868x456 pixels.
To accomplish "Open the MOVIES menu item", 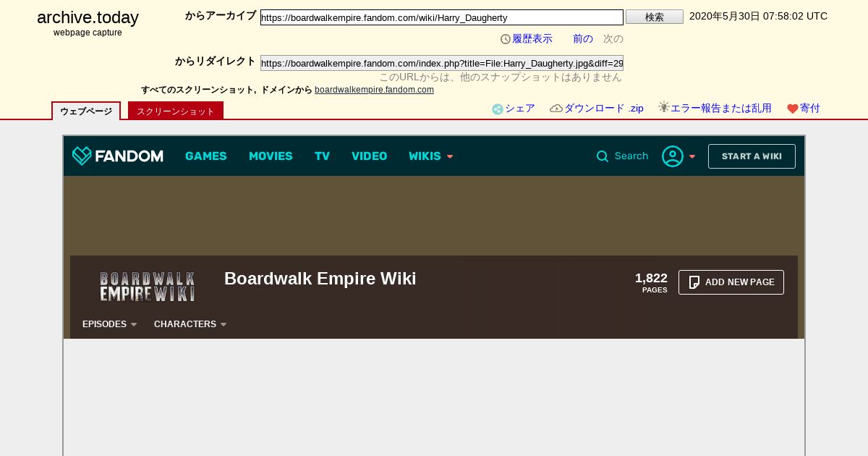I will [271, 156].
